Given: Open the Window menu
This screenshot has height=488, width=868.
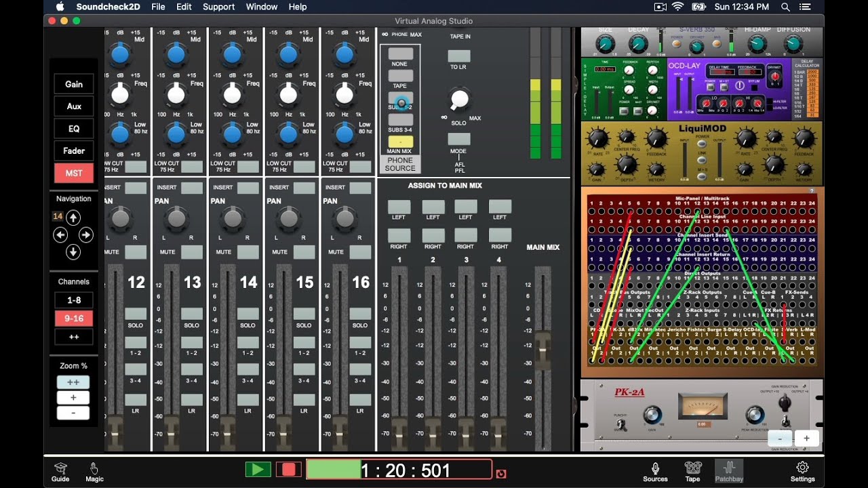Looking at the screenshot, I should (x=262, y=7).
